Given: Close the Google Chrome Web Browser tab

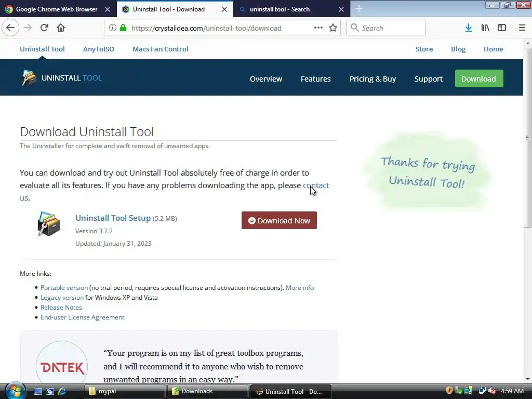Looking at the screenshot, I should [108, 9].
